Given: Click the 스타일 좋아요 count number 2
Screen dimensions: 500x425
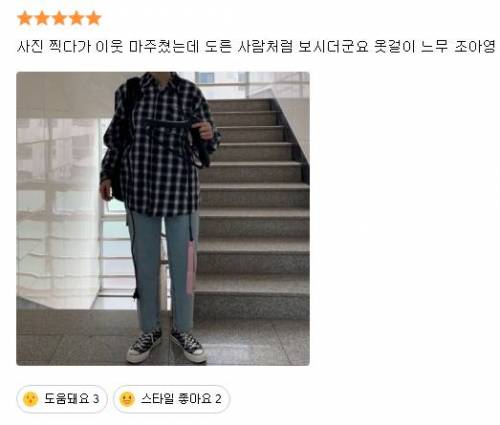Looking at the screenshot, I should [218, 399].
